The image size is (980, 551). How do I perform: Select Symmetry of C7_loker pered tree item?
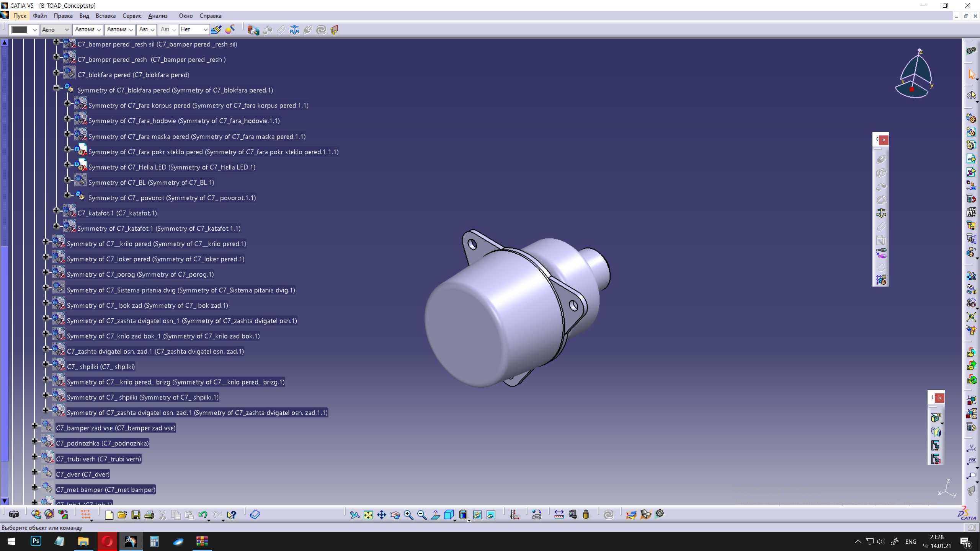coord(155,259)
